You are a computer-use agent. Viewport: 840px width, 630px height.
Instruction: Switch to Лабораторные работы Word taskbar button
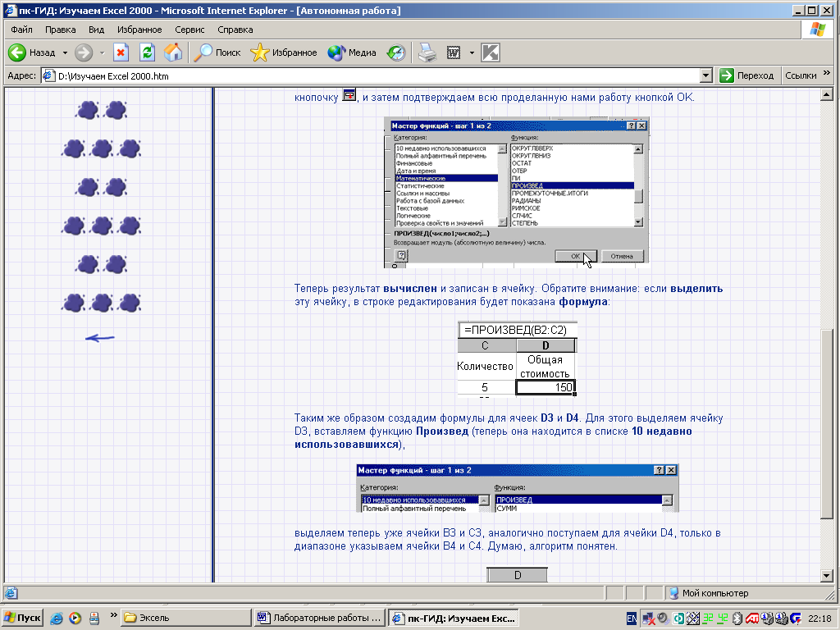(x=321, y=618)
